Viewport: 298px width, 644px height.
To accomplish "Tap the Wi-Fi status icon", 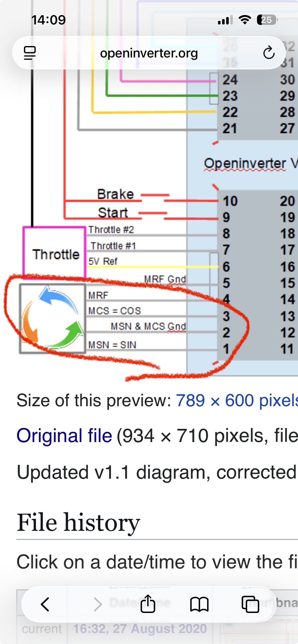I will (245, 20).
